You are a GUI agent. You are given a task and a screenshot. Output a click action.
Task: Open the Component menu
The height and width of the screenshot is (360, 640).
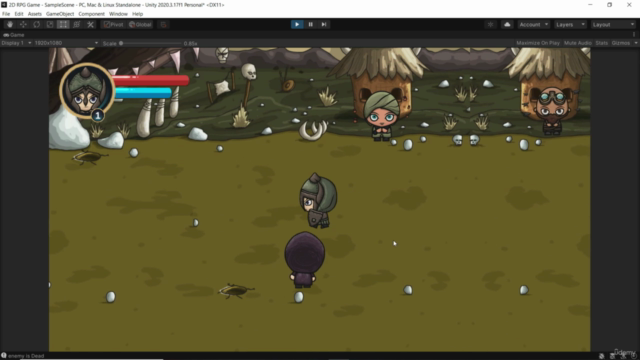(91, 14)
